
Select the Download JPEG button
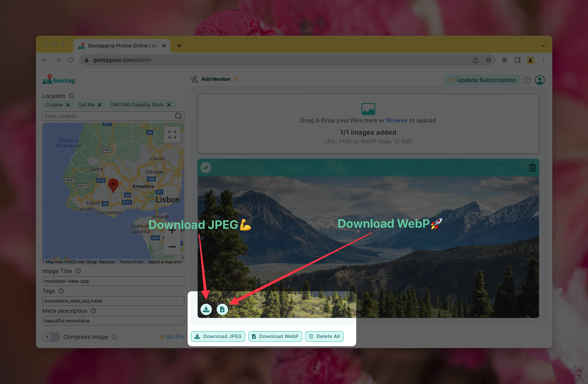pyautogui.click(x=218, y=336)
